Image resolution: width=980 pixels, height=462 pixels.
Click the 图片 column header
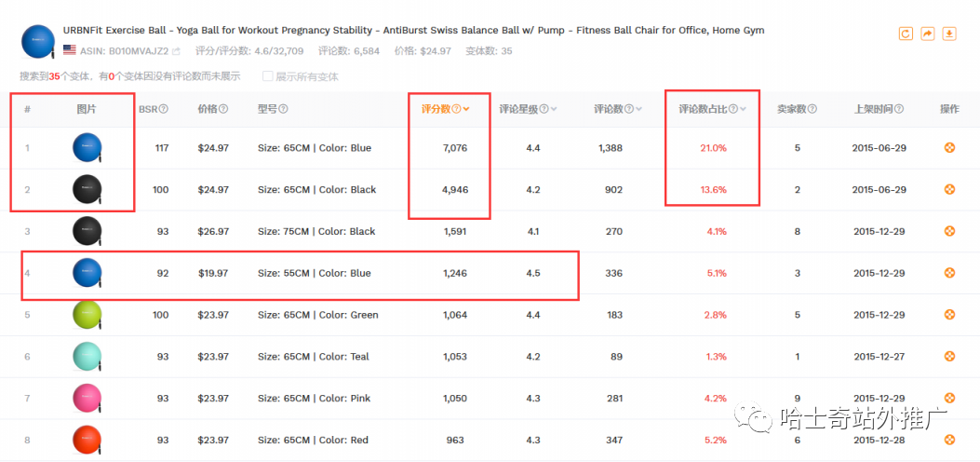[87, 109]
